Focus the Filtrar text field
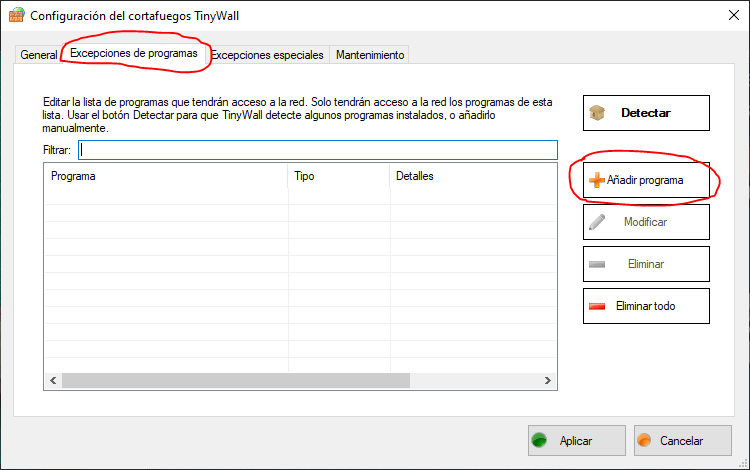The height and width of the screenshot is (470, 750). click(x=318, y=150)
